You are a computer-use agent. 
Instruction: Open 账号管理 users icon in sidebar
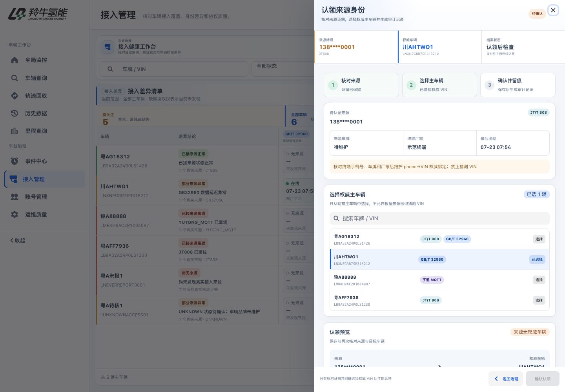click(15, 197)
